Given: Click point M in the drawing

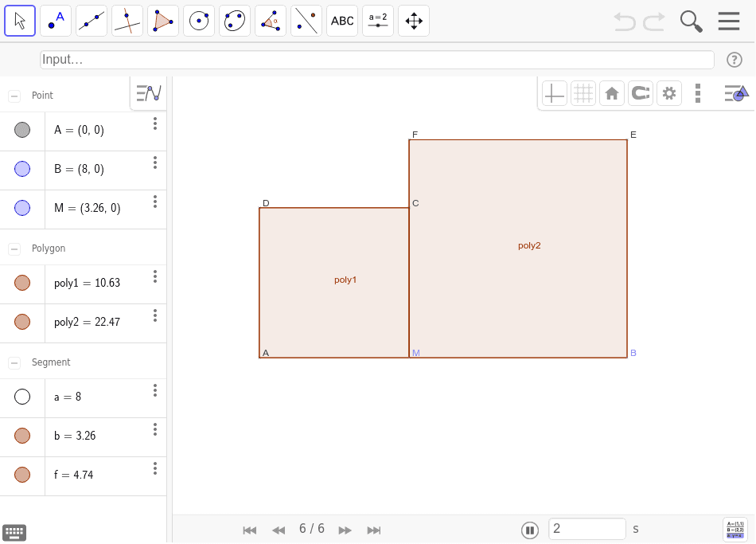Looking at the screenshot, I should click(409, 357).
